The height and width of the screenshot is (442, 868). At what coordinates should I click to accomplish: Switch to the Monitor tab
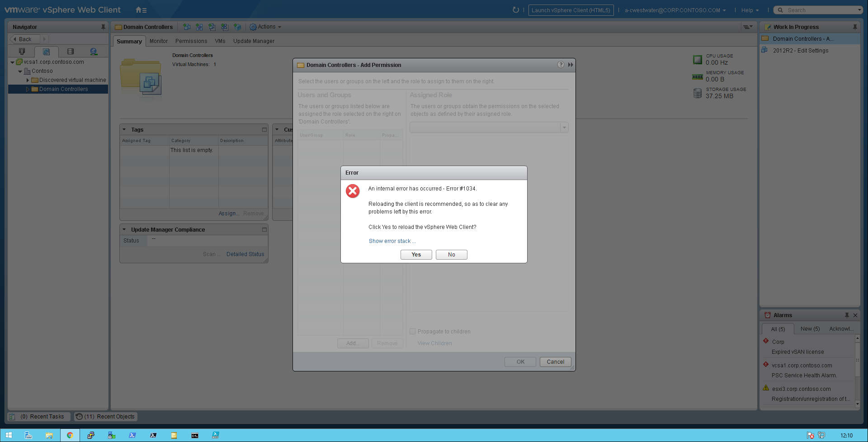tap(159, 41)
